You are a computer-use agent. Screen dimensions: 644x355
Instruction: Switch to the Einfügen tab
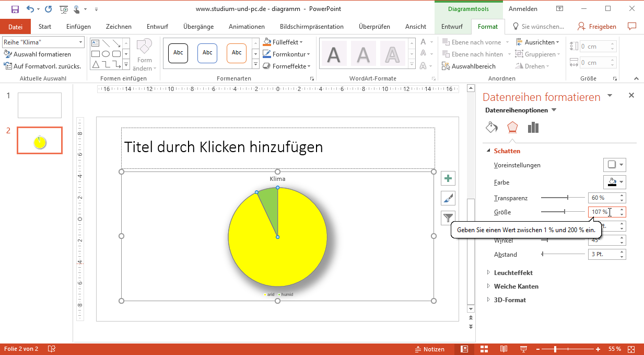[78, 27]
